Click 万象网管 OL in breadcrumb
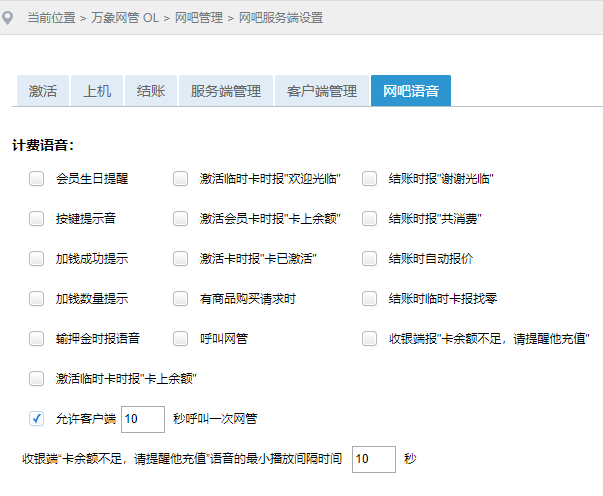The image size is (603, 496). (125, 18)
